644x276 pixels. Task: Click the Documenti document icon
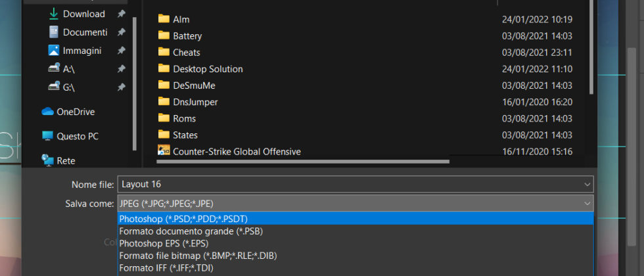53,32
